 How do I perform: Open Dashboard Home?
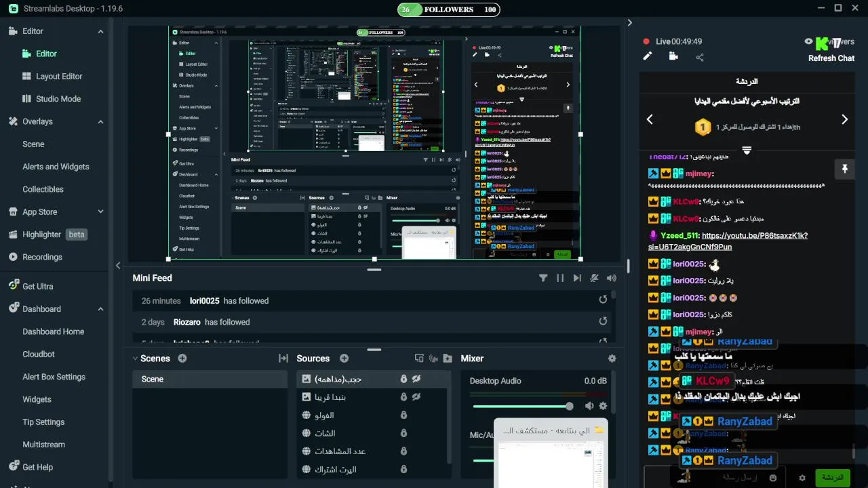(54, 332)
